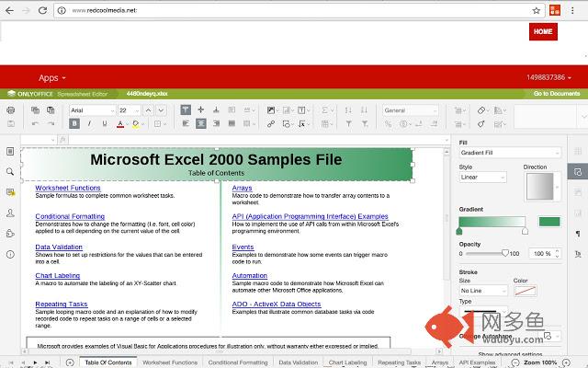Click the Copy icon in the toolbar

coord(35,110)
